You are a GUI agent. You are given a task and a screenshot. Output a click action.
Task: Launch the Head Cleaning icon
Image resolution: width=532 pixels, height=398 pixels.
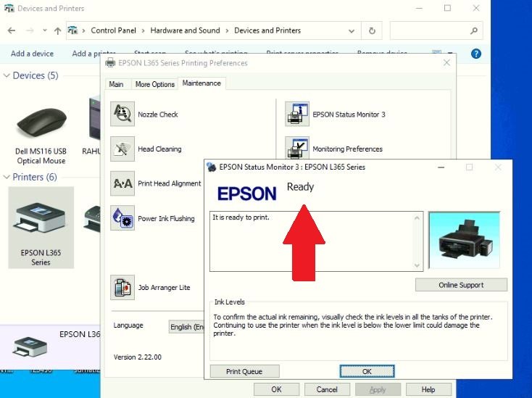coord(122,149)
